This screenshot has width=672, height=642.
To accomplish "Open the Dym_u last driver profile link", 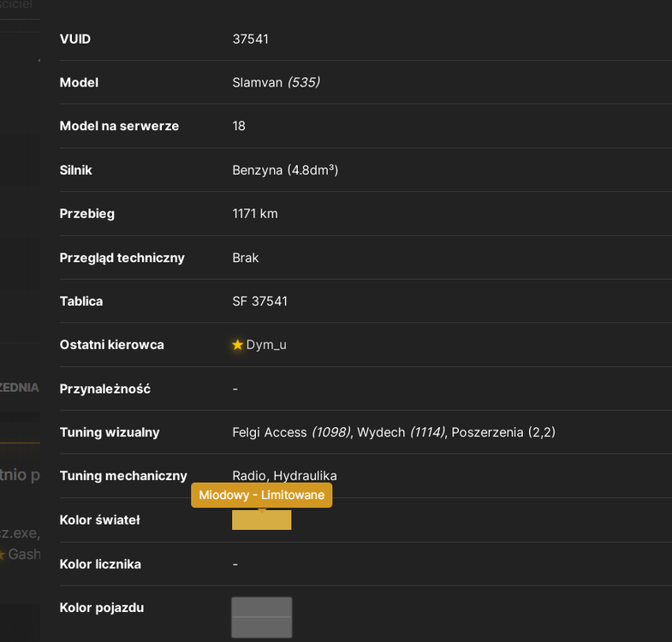I will (266, 345).
